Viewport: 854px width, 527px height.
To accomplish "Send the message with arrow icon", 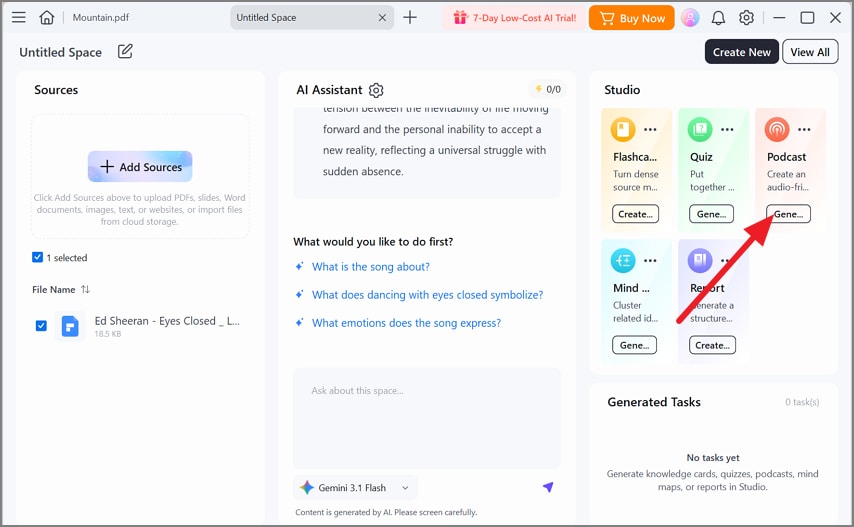I will click(548, 487).
